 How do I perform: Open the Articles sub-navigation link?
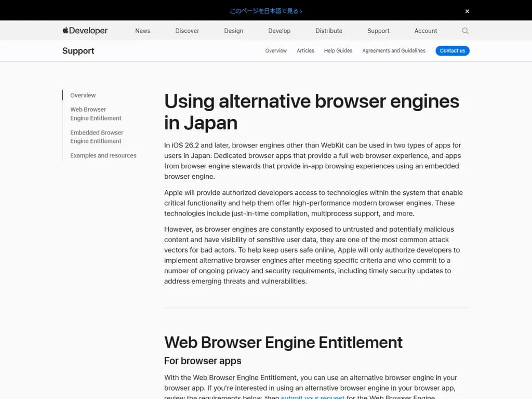coord(305,51)
